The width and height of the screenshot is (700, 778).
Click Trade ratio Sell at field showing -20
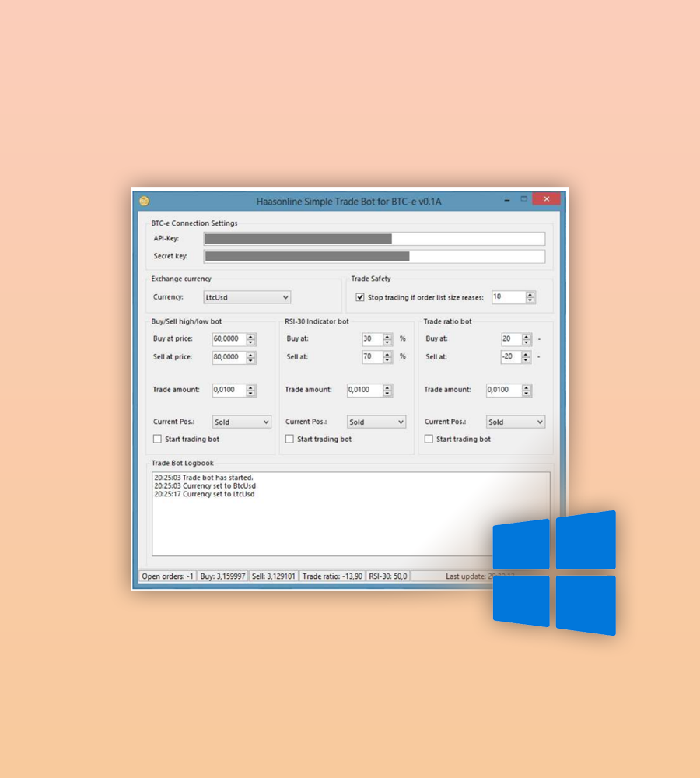pyautogui.click(x=511, y=357)
